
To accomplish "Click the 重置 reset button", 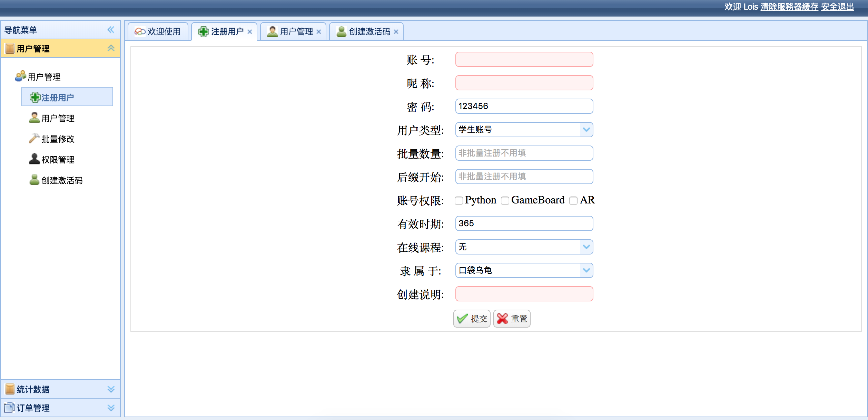I will tap(512, 319).
